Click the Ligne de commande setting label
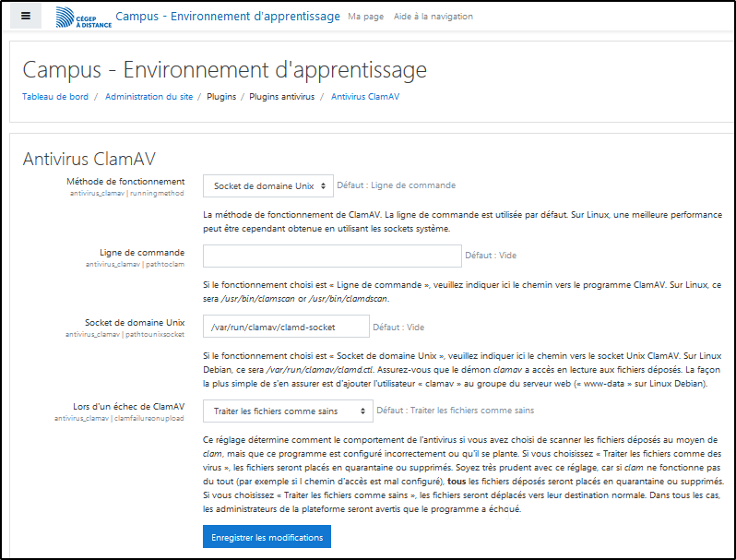 coord(142,252)
